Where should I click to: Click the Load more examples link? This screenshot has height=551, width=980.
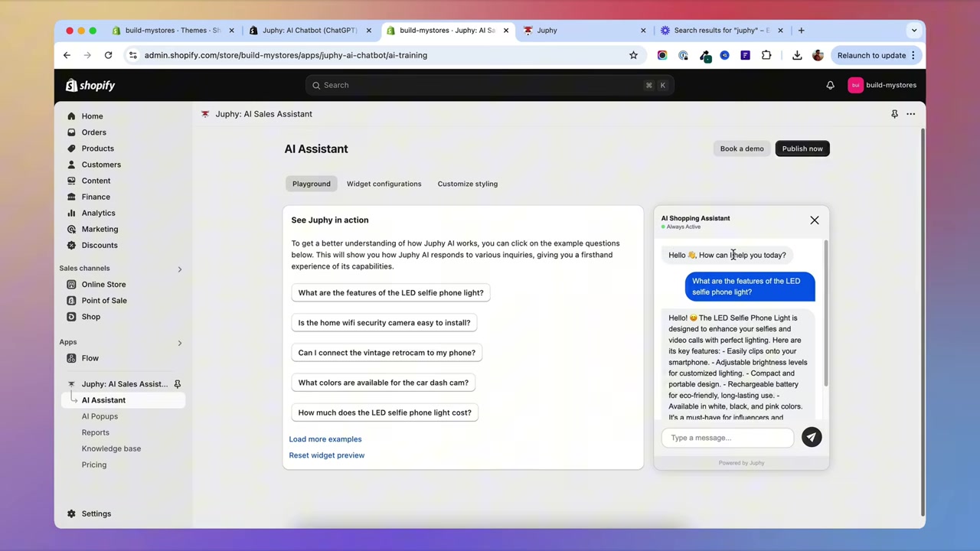325,439
